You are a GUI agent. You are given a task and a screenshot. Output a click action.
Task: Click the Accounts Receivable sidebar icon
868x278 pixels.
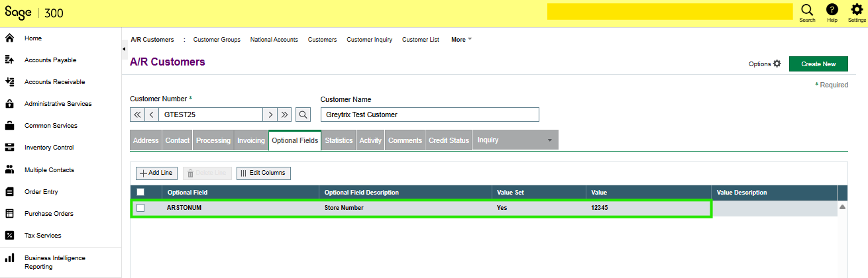[10, 81]
